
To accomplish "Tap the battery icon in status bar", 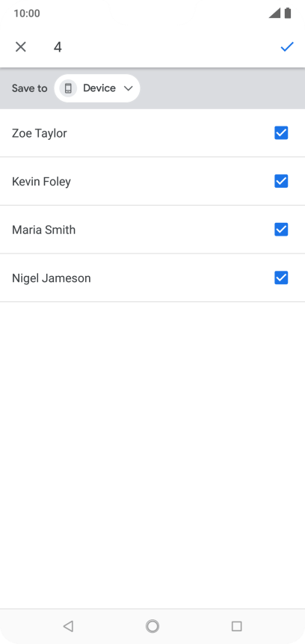I will pos(288,13).
